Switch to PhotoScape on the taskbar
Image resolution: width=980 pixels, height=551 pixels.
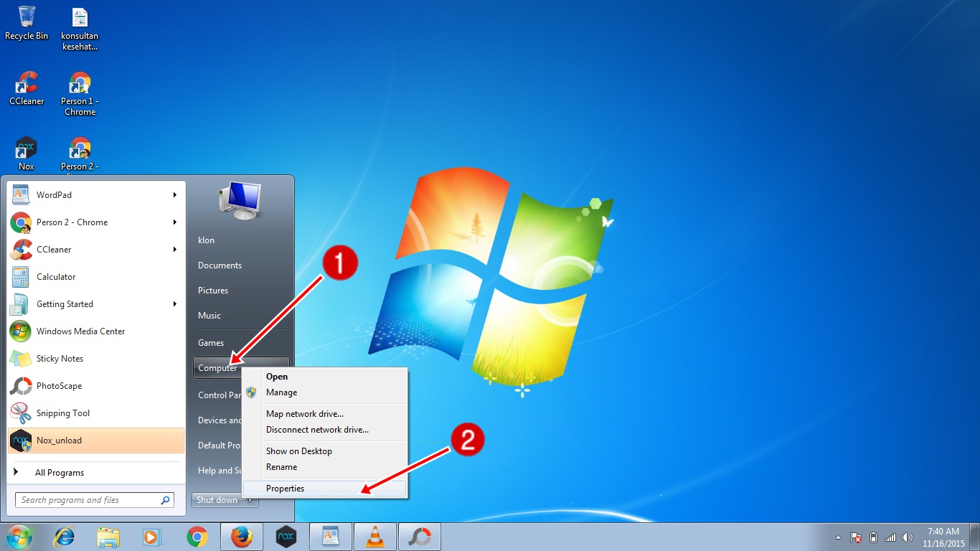420,537
